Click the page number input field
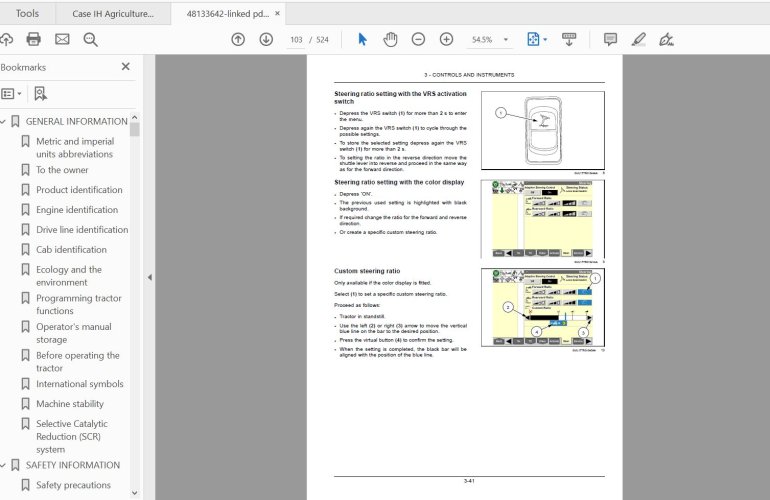 click(x=297, y=40)
